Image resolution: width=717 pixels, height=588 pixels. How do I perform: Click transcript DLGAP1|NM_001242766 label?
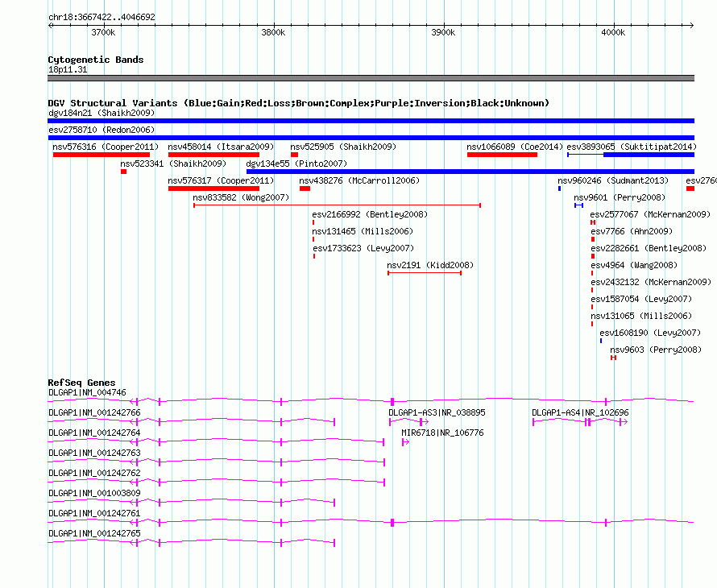[x=94, y=413]
